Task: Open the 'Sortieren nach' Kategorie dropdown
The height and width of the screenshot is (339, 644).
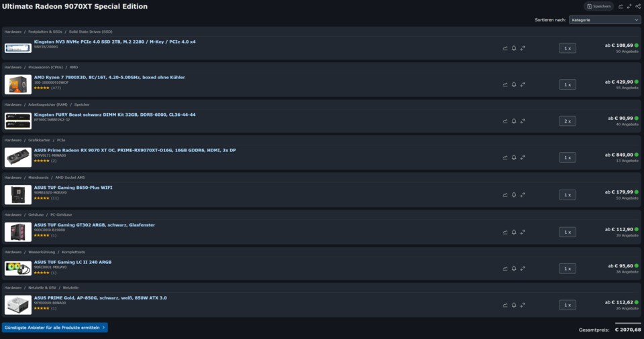Action: click(x=604, y=20)
